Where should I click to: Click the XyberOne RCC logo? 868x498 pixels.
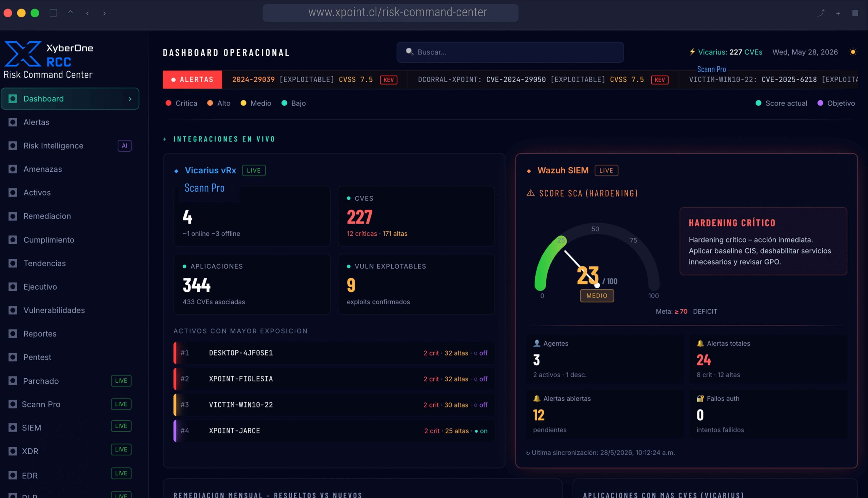(48, 54)
